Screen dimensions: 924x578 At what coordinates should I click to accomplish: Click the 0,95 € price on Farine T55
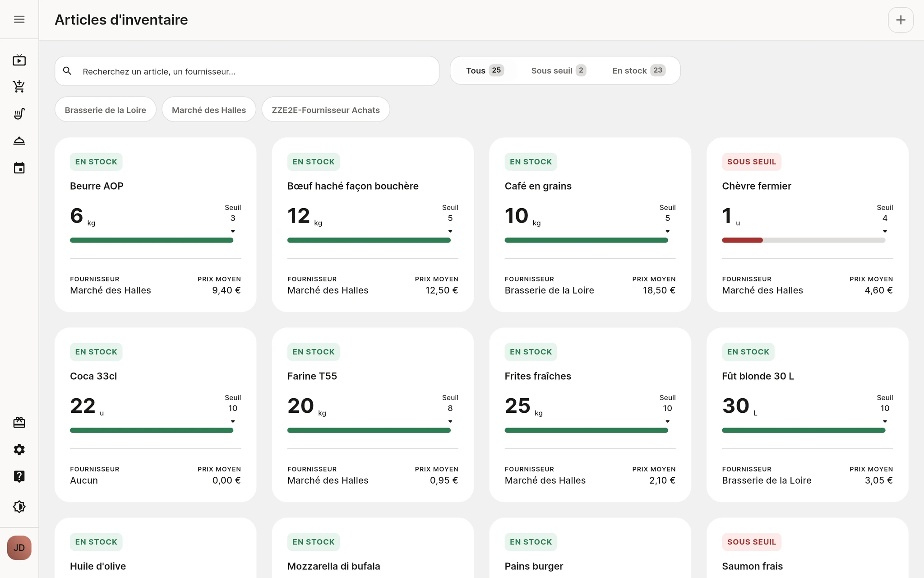[444, 480]
